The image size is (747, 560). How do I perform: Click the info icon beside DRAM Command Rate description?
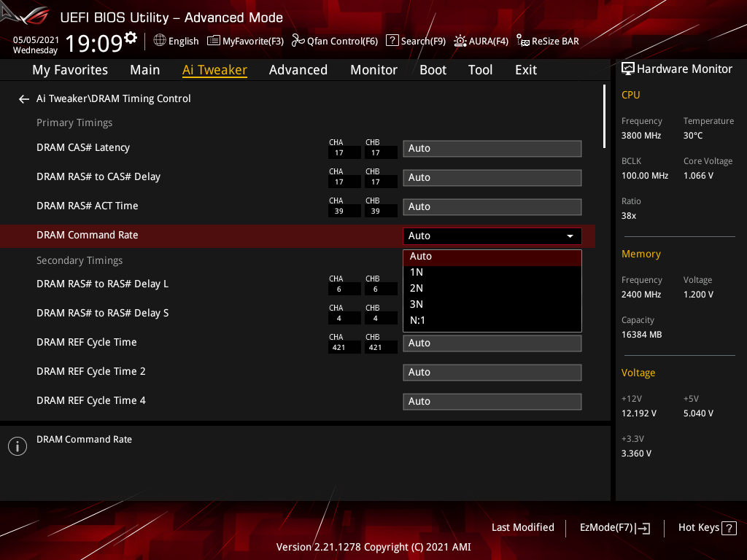point(18,446)
